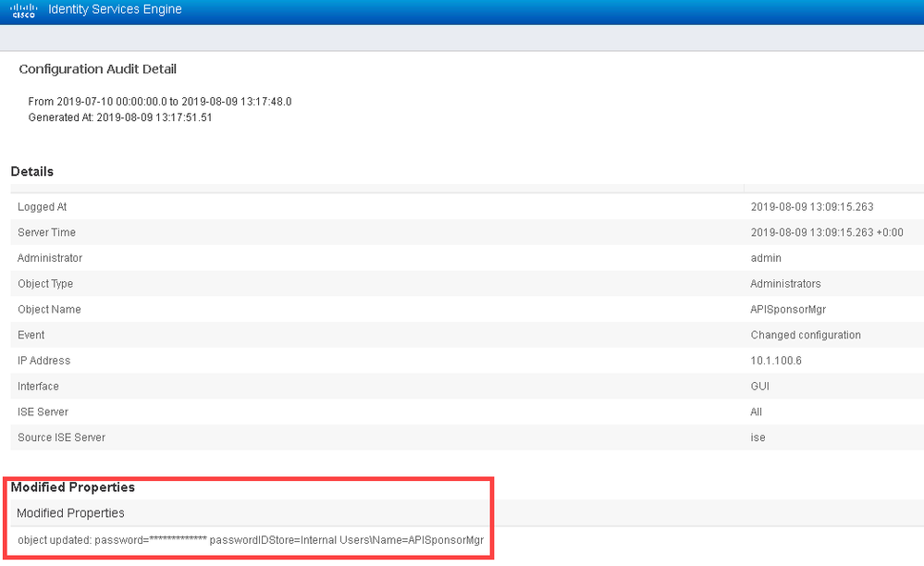
Task: Select the Configuration Audit Detail heading
Action: coord(98,69)
